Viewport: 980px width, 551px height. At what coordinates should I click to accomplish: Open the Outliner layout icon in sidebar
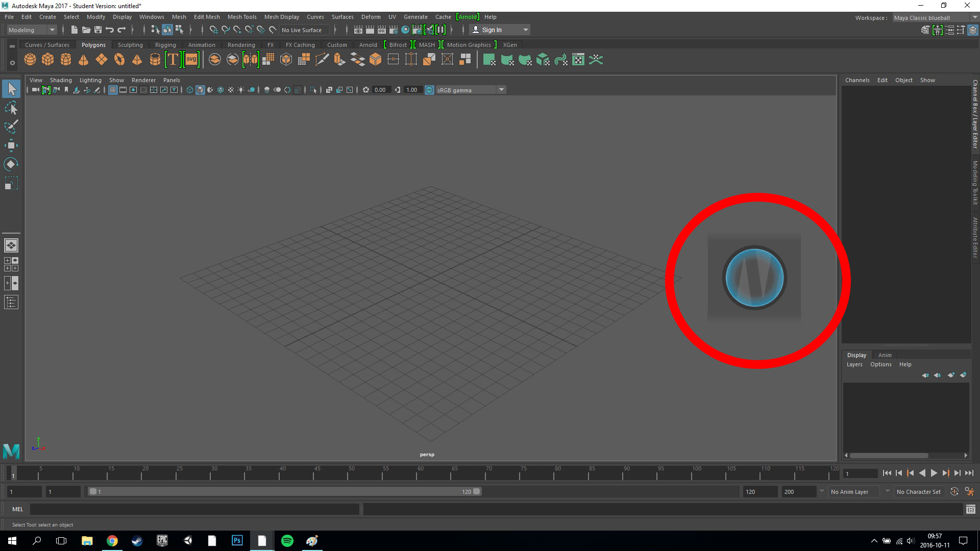[11, 302]
